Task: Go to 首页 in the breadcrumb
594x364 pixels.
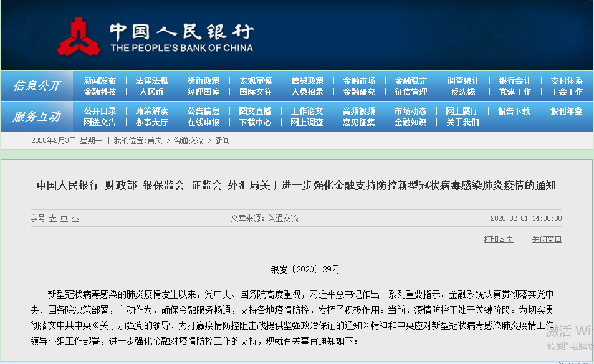Action: [x=155, y=140]
